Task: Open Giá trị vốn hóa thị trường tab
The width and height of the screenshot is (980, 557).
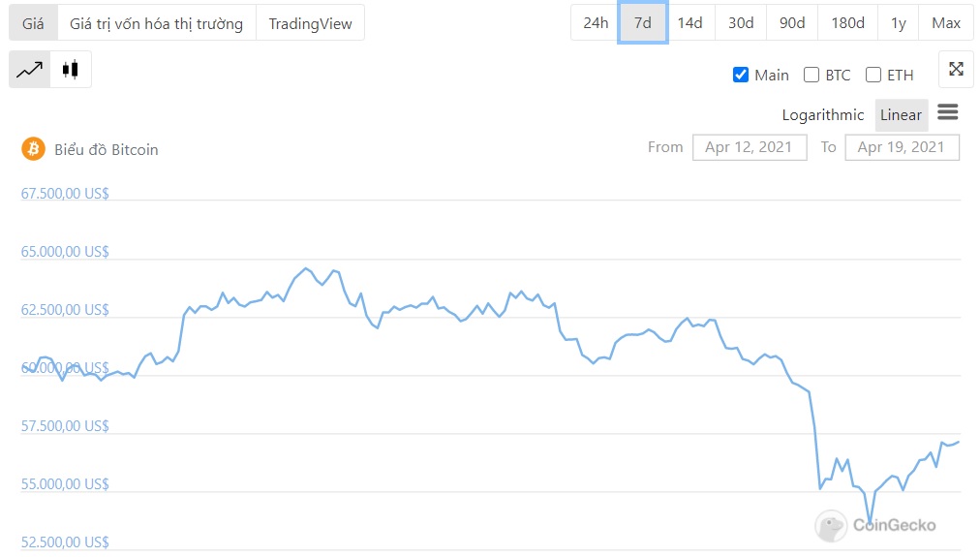Action: point(157,23)
